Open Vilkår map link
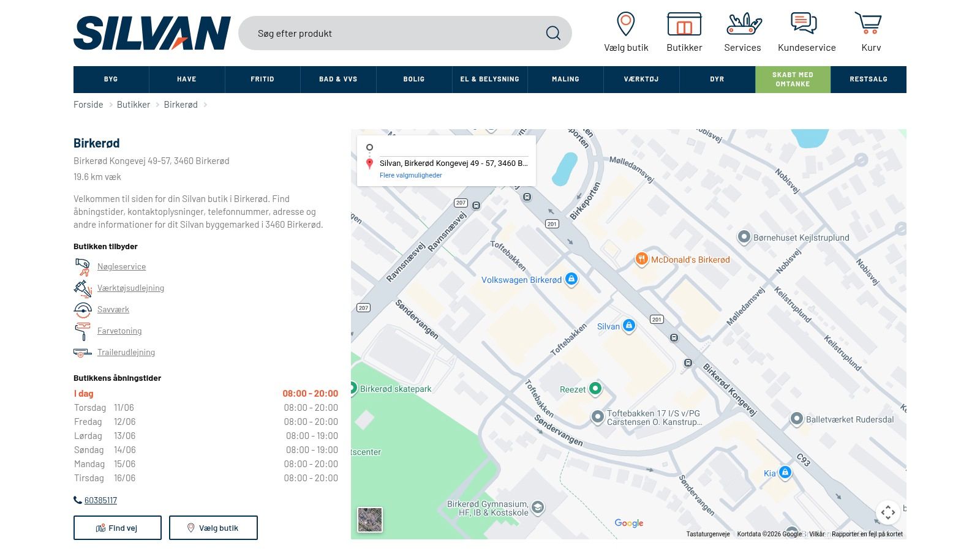 [817, 534]
